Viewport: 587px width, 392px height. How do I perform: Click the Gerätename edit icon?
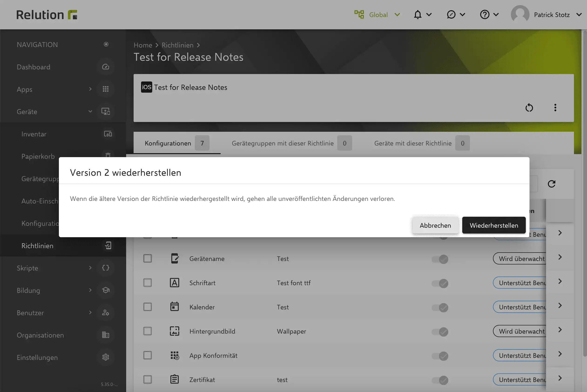coord(175,258)
